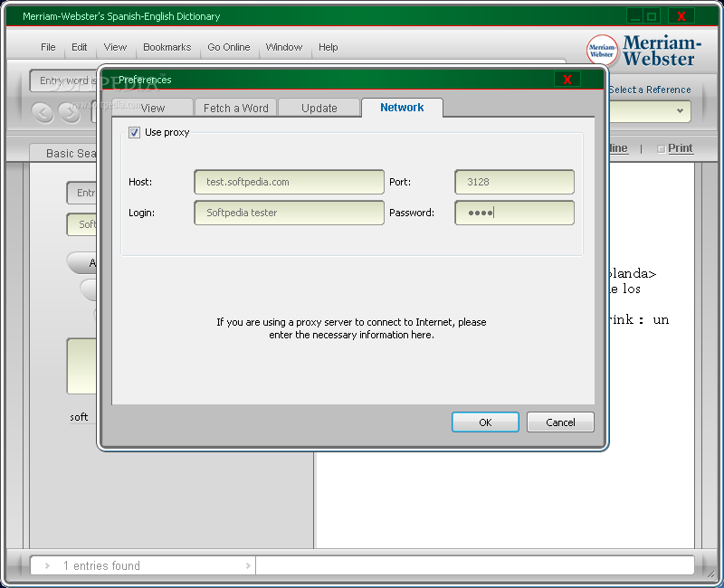Viewport: 724px width, 588px height.
Task: Focus the Password field
Action: pos(514,213)
